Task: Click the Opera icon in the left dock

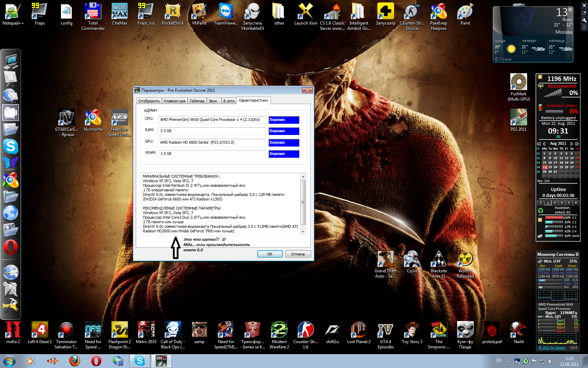Action: [10, 247]
